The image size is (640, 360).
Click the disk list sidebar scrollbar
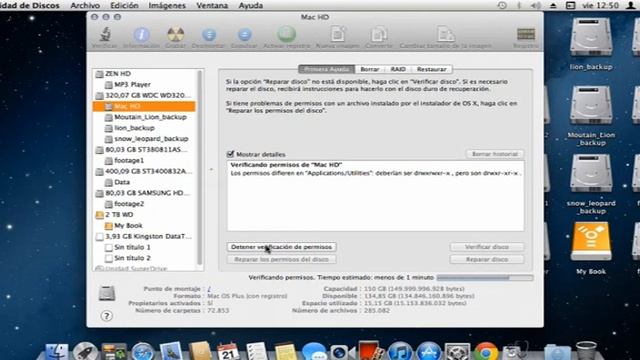(200, 167)
